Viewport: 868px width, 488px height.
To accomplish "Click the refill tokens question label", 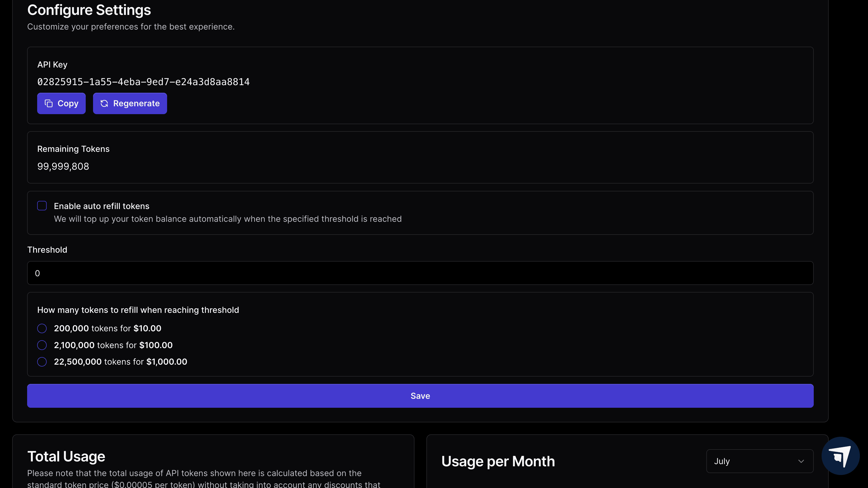I will (138, 310).
